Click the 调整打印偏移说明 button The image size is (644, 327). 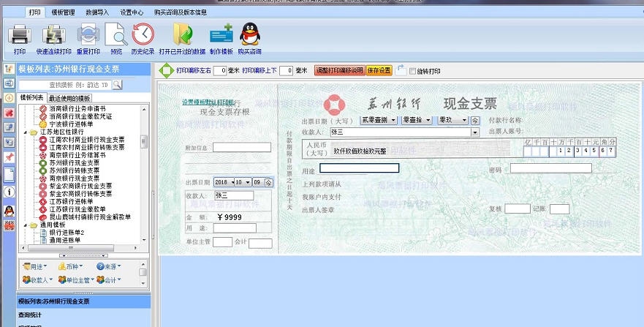340,71
